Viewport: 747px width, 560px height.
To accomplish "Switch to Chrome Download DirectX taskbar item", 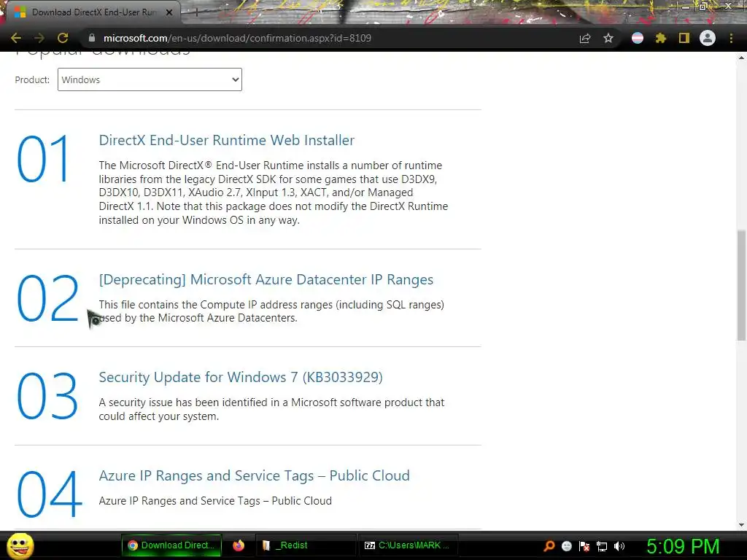I will click(x=171, y=545).
